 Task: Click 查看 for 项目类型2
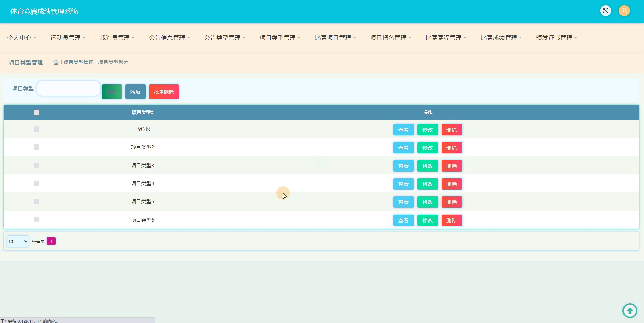point(403,148)
